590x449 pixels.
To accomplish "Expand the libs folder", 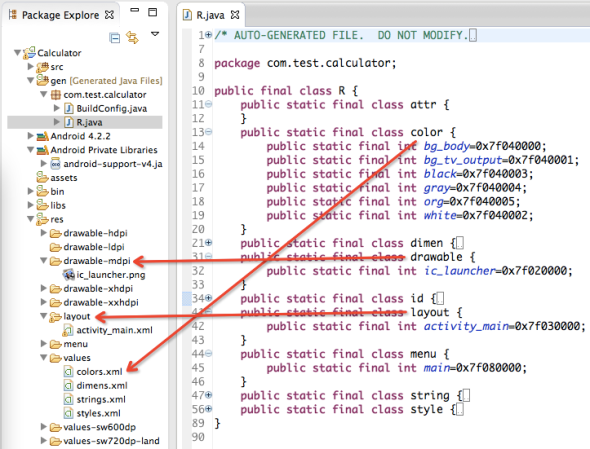I will (31, 205).
